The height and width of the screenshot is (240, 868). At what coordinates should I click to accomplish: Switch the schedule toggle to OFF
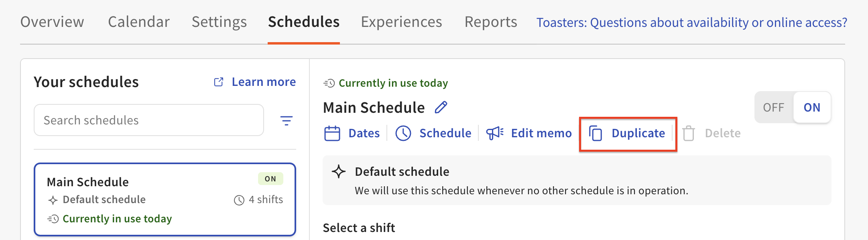(x=773, y=108)
